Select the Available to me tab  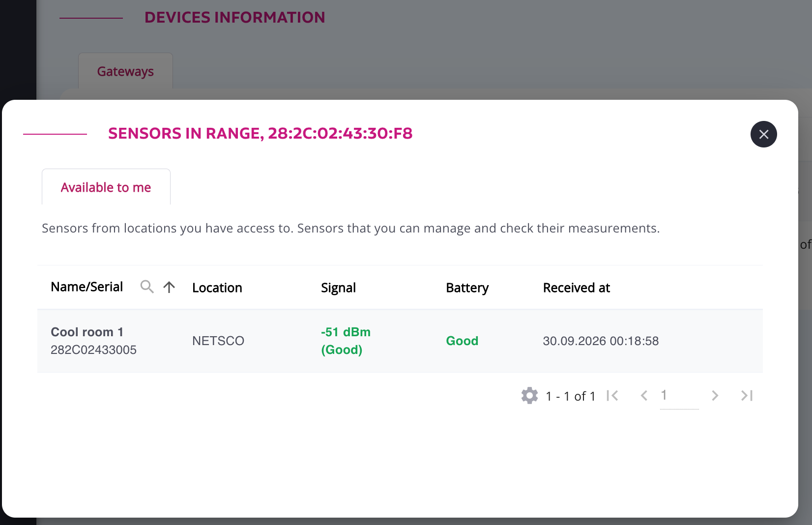[106, 187]
